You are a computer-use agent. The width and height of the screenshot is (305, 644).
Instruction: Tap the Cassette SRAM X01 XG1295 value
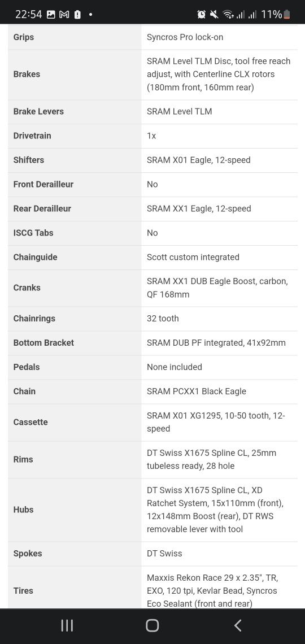tap(216, 422)
